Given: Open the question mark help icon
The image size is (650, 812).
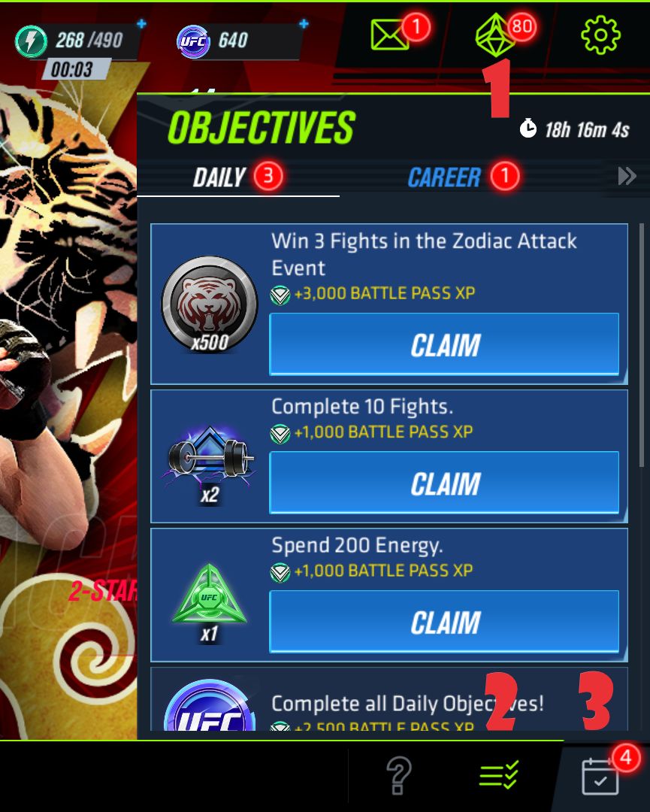Looking at the screenshot, I should point(399,775).
